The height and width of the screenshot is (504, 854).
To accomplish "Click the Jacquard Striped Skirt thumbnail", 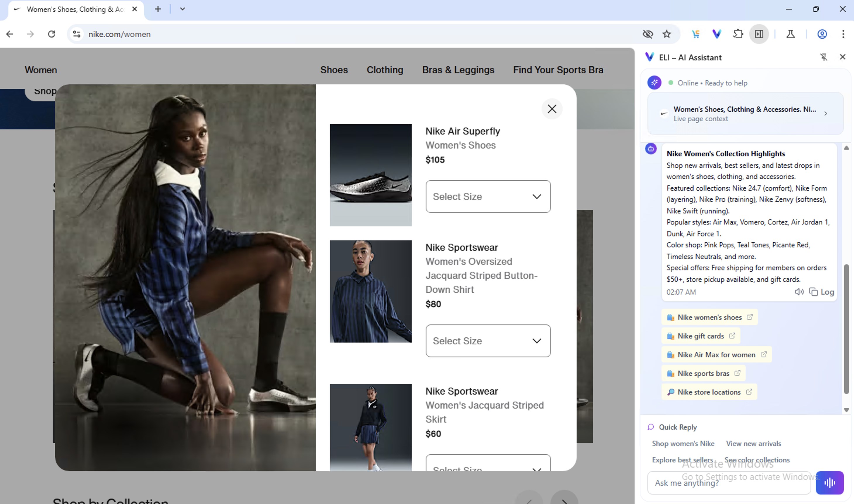I will 371,427.
